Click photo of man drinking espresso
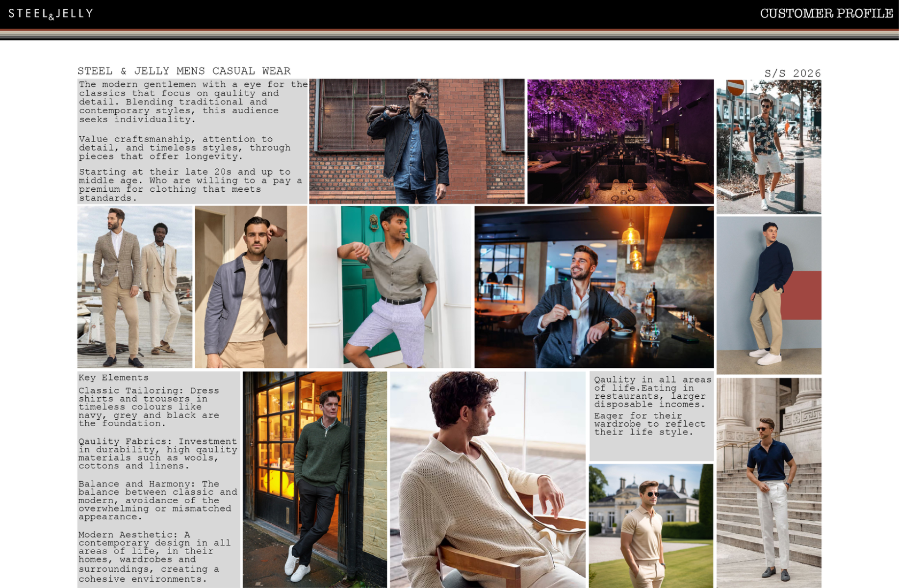The image size is (899, 588). click(594, 287)
